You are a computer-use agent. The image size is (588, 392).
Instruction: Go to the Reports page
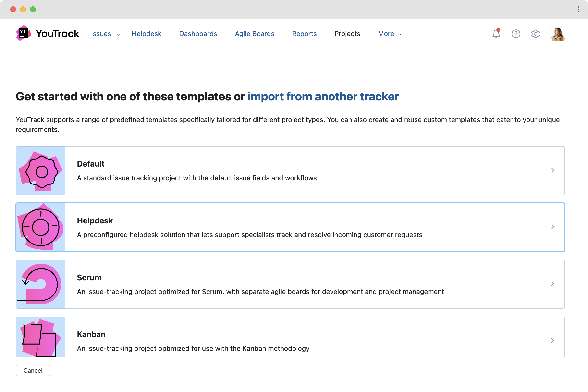pos(304,34)
